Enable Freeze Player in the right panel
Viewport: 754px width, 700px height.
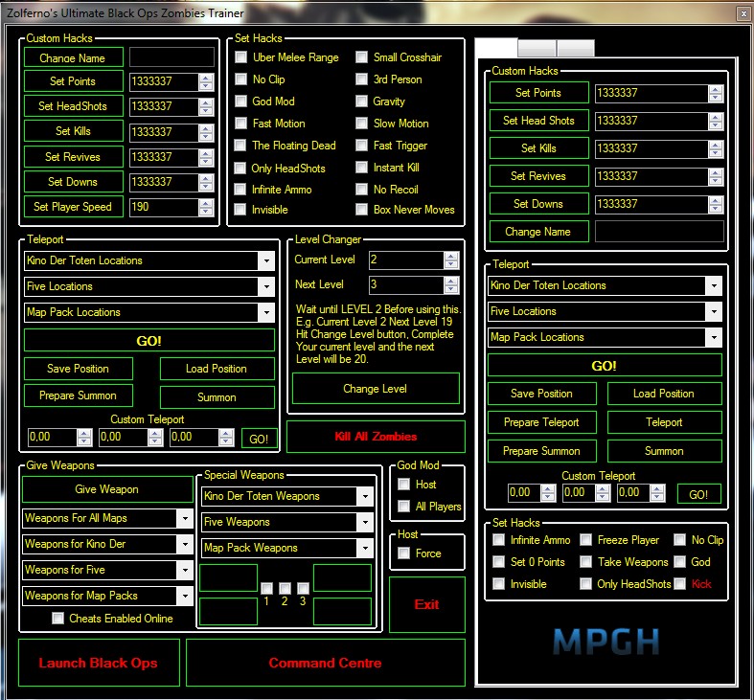pyautogui.click(x=585, y=540)
